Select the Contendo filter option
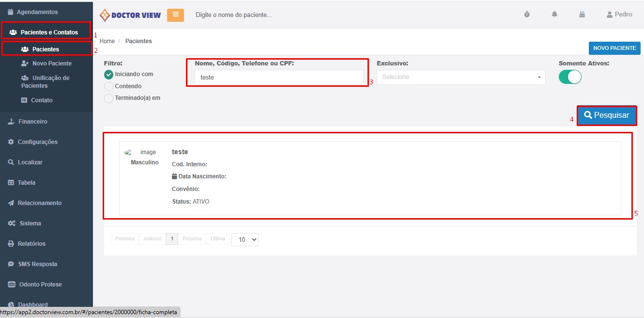This screenshot has width=644, height=318. [109, 86]
